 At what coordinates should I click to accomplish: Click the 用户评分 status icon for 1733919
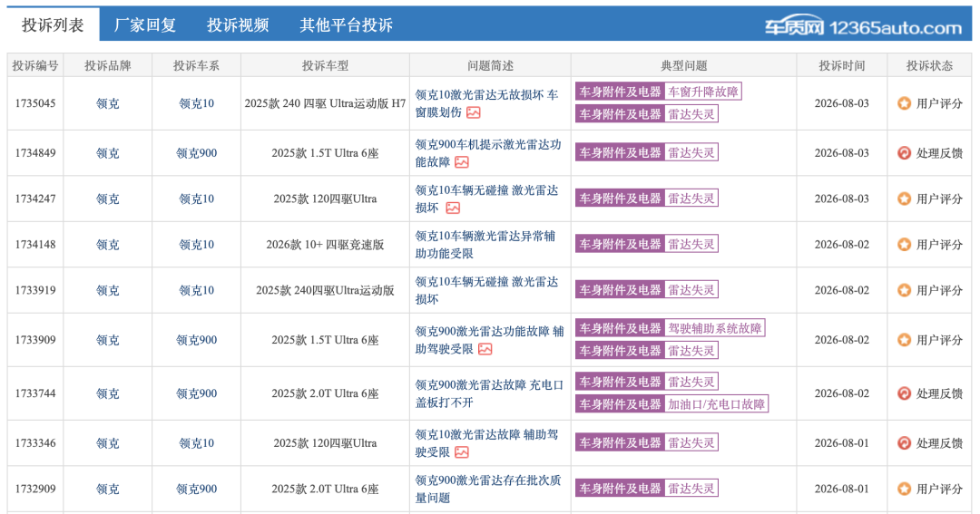(x=904, y=290)
